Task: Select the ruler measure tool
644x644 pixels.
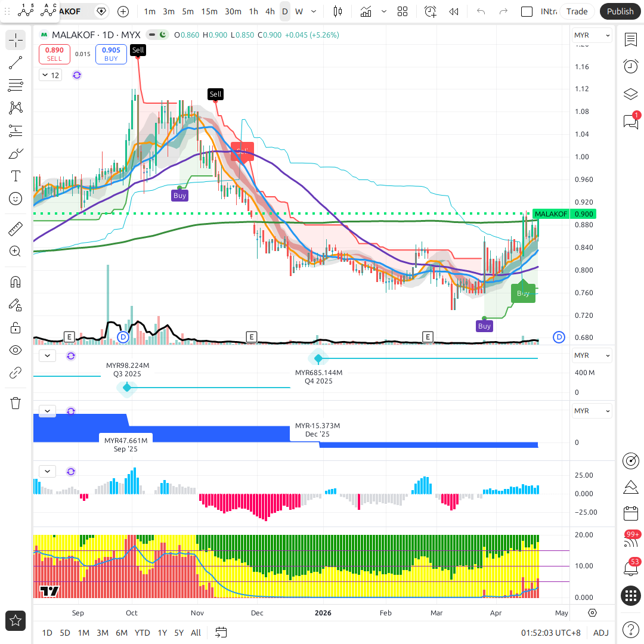Action: click(16, 228)
